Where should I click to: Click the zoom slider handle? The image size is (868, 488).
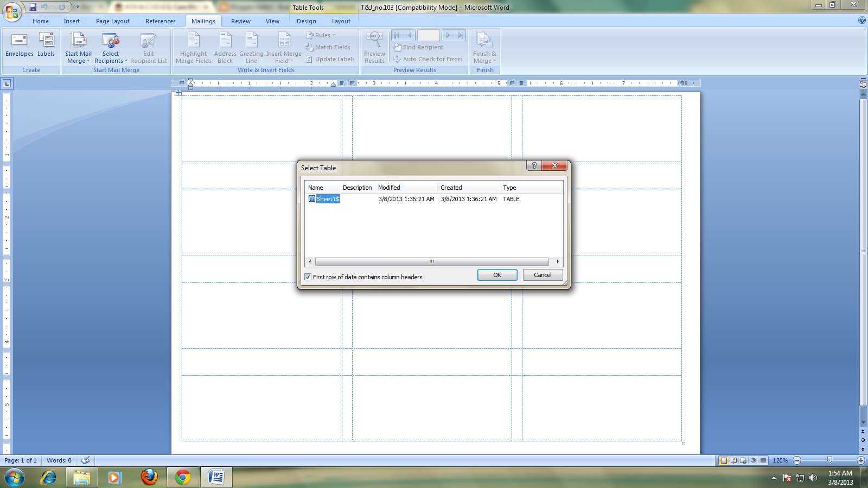point(829,460)
